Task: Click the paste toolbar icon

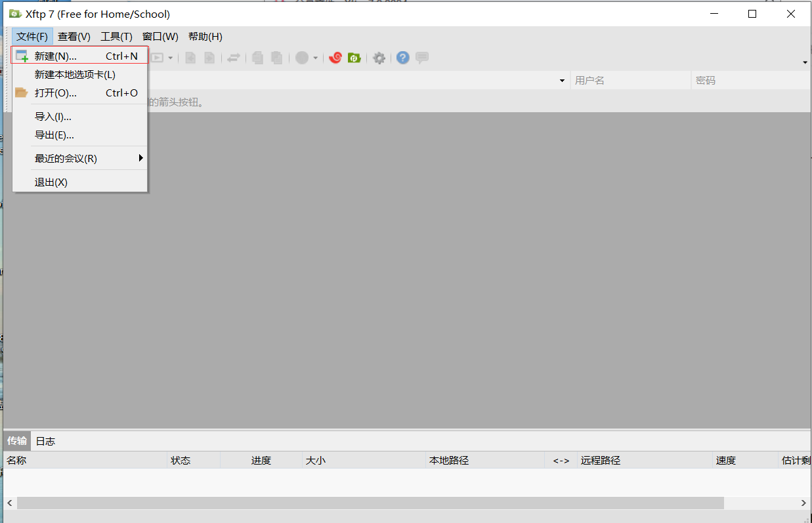Action: 277,58
